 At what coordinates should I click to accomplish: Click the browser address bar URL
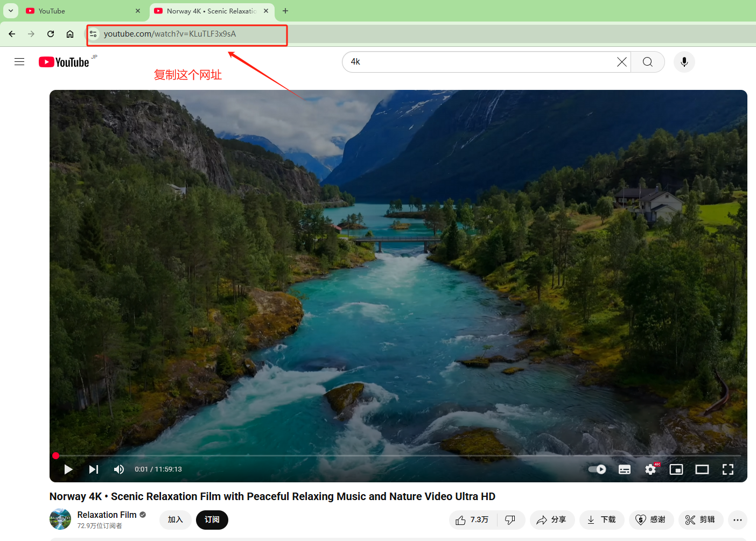(170, 34)
